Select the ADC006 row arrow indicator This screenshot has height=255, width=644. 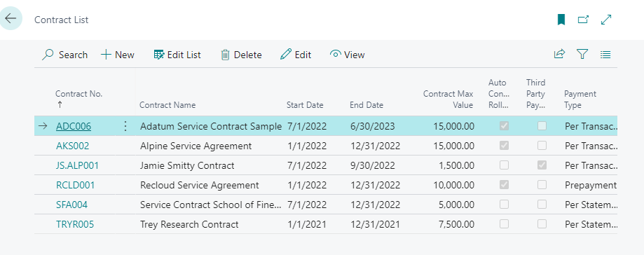43,126
